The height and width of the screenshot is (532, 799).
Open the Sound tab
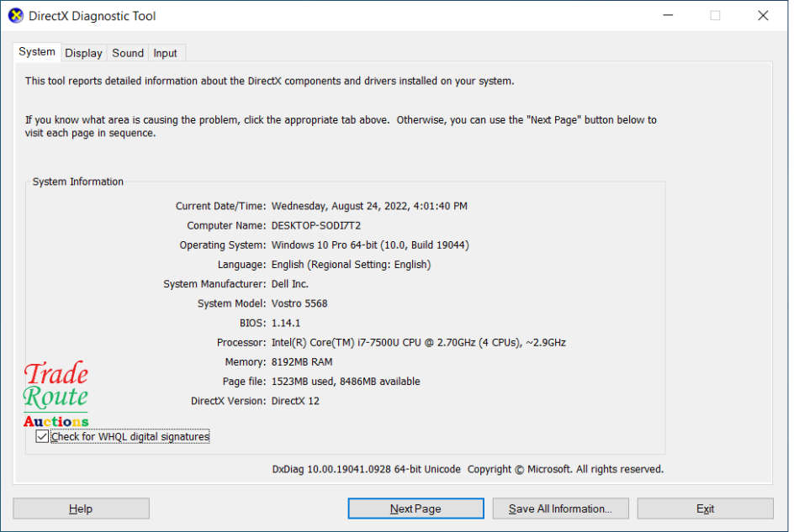[127, 52]
